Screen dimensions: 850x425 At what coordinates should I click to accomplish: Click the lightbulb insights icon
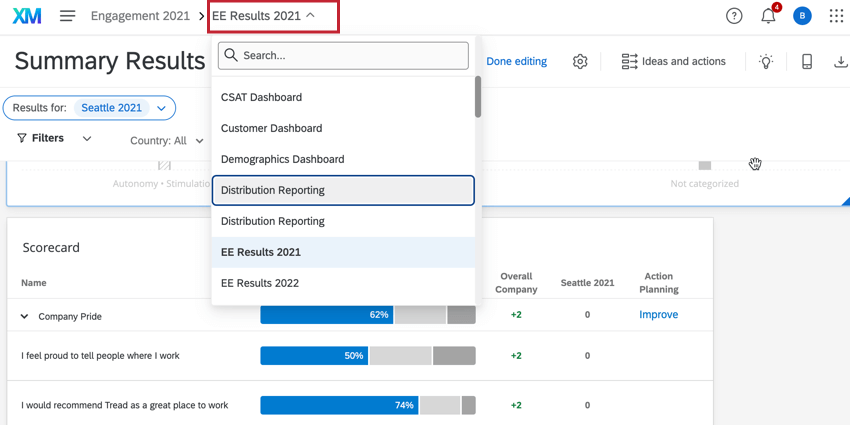tap(766, 62)
